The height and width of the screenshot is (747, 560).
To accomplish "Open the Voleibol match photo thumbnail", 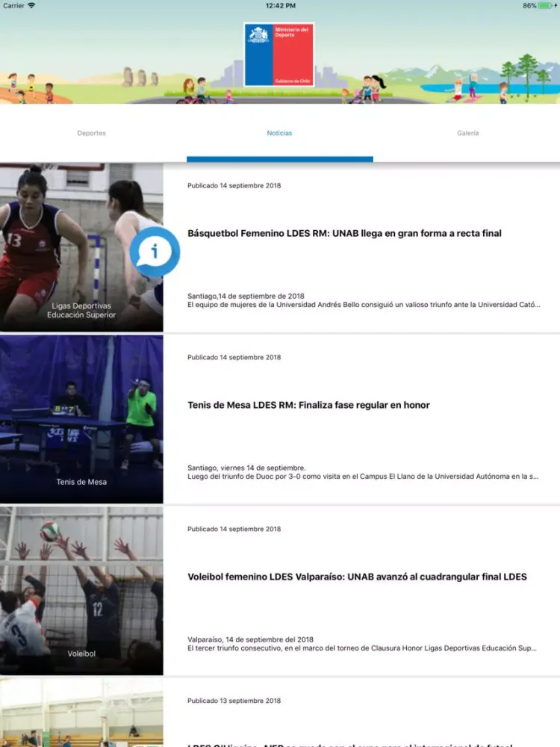I will pyautogui.click(x=81, y=591).
